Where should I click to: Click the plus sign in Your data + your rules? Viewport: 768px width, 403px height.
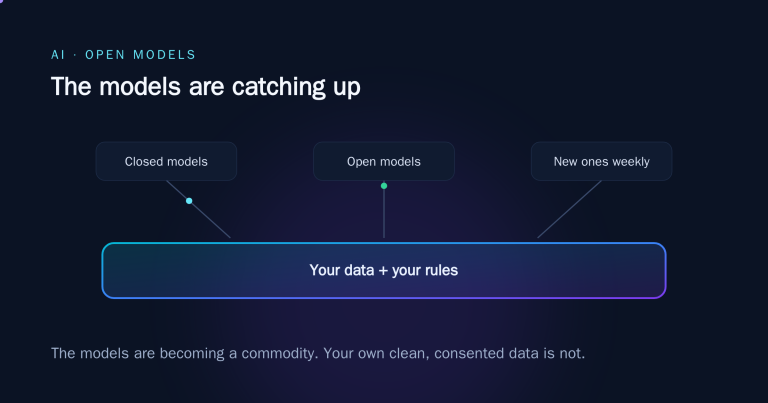click(383, 271)
